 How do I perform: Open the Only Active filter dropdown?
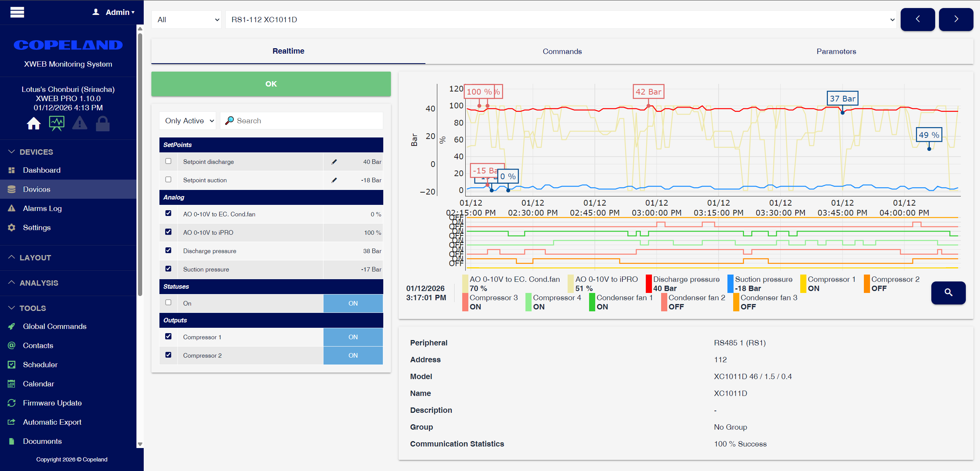click(188, 121)
